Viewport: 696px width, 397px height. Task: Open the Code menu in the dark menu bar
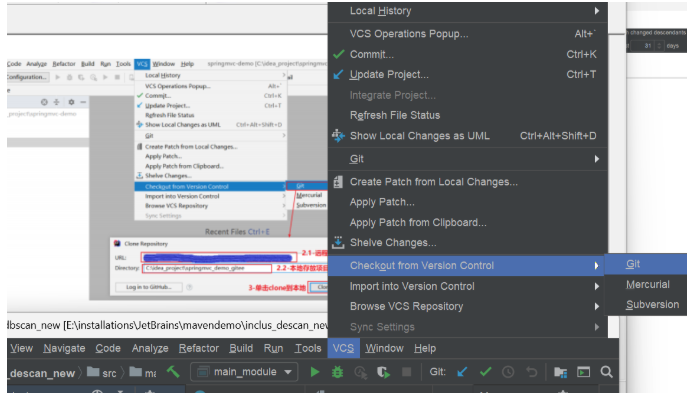(x=108, y=348)
